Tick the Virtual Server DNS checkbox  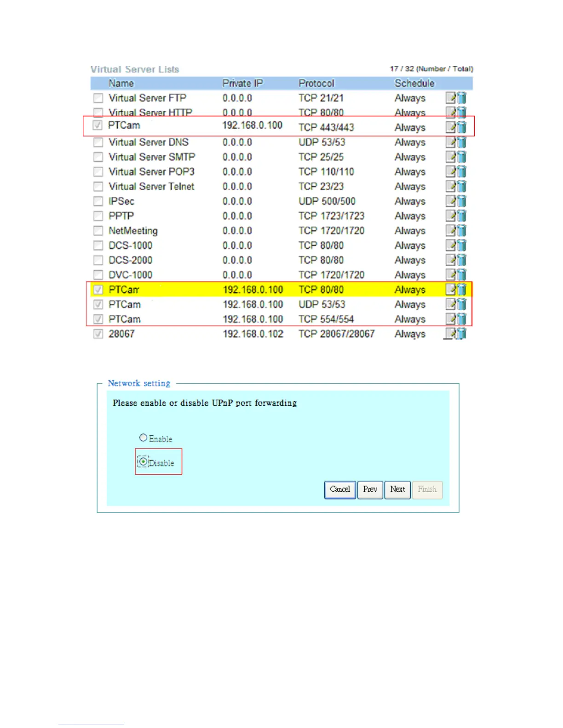[x=98, y=142]
